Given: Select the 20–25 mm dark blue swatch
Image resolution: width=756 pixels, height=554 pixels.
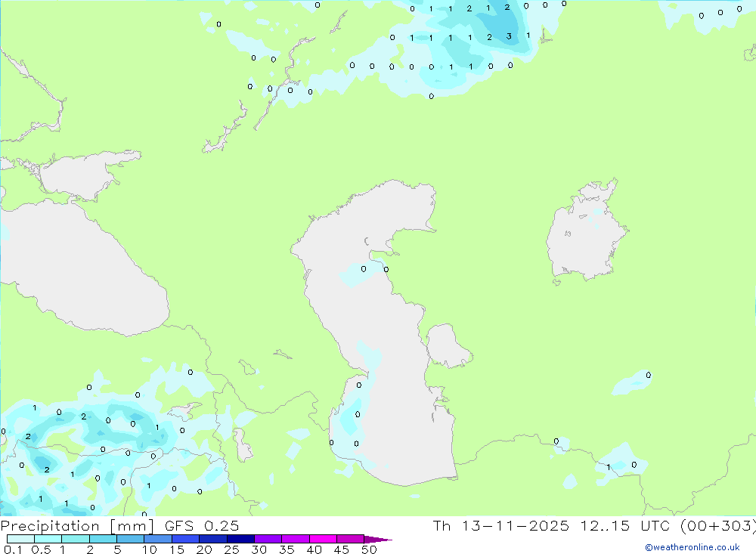Looking at the screenshot, I should tap(213, 539).
